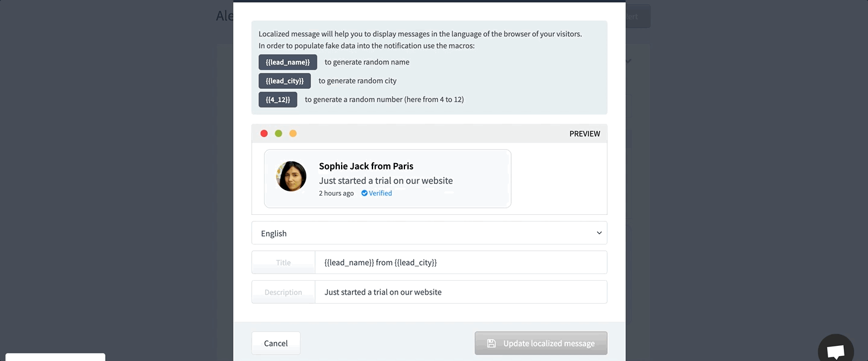
Task: Click the Title input field
Action: click(461, 263)
